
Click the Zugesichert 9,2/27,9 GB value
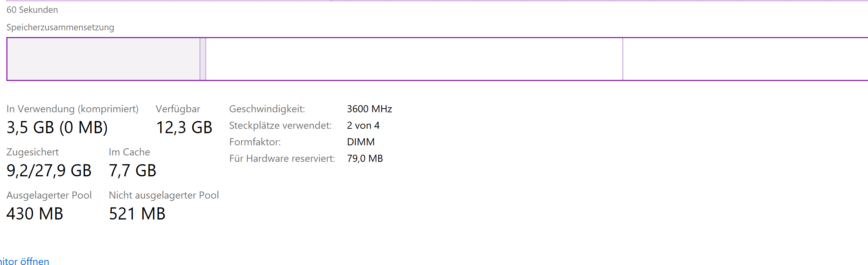pos(49,171)
